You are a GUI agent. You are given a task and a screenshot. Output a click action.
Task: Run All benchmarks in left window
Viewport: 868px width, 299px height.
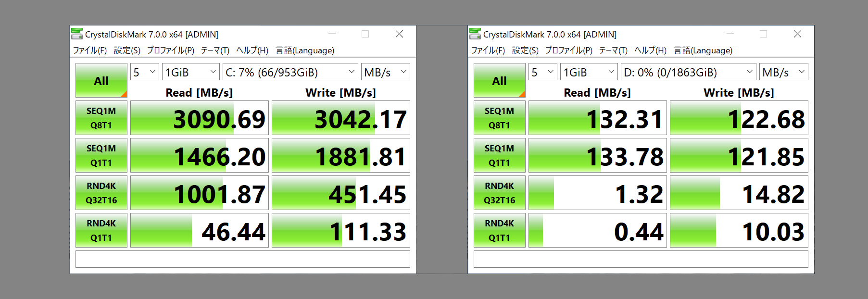pos(101,80)
